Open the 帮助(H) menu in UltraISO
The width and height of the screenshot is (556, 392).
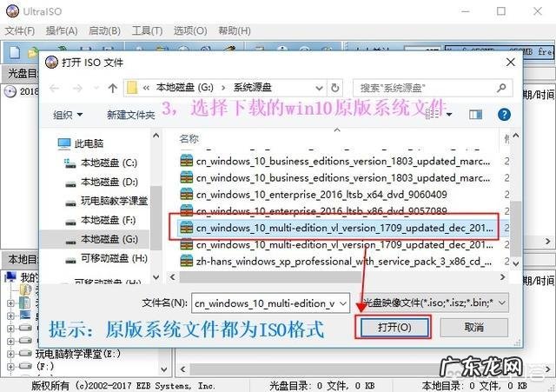pyautogui.click(x=235, y=31)
